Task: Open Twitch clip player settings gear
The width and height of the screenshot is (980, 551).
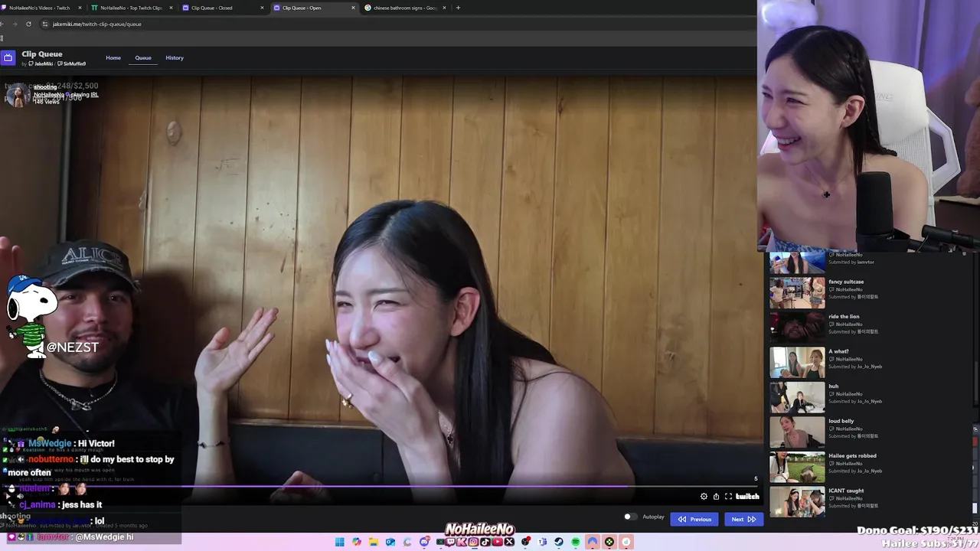Action: pos(704,496)
